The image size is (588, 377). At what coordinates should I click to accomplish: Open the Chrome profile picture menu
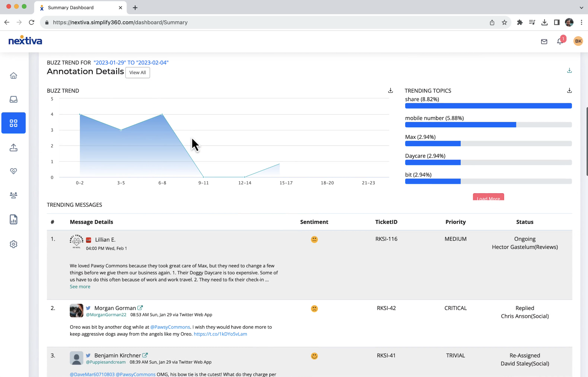pos(569,22)
